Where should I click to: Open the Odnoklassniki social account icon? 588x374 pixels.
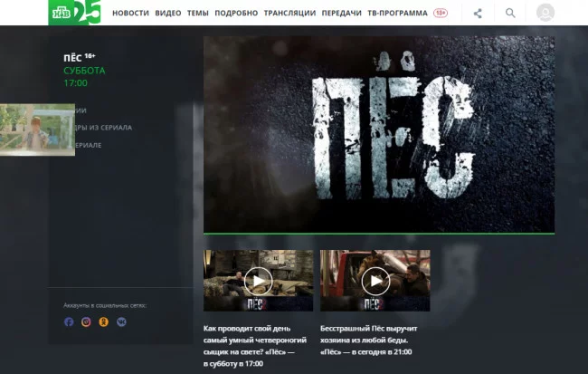[x=103, y=321]
